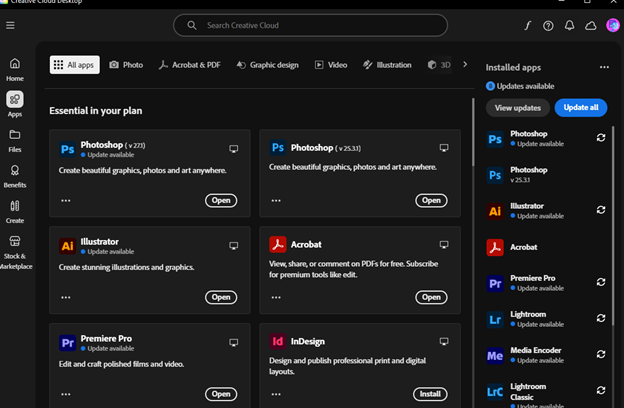
Task: Click desktop icon on InDesign card
Action: click(444, 341)
